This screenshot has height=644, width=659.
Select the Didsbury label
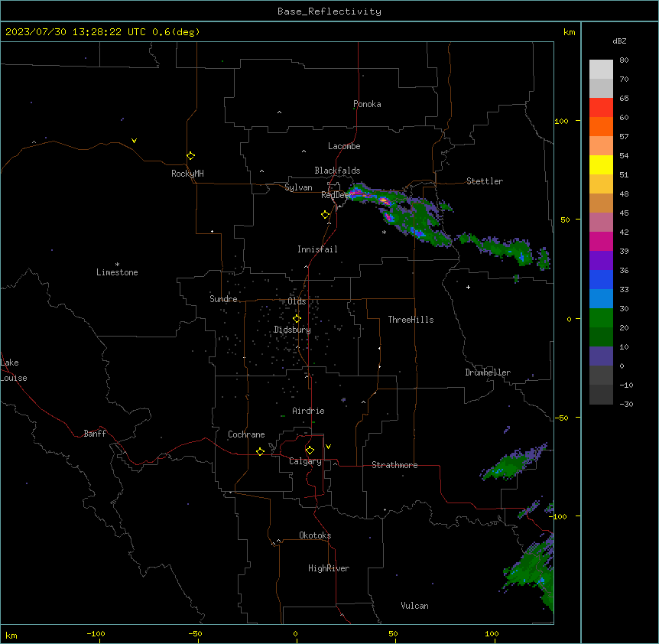point(293,330)
